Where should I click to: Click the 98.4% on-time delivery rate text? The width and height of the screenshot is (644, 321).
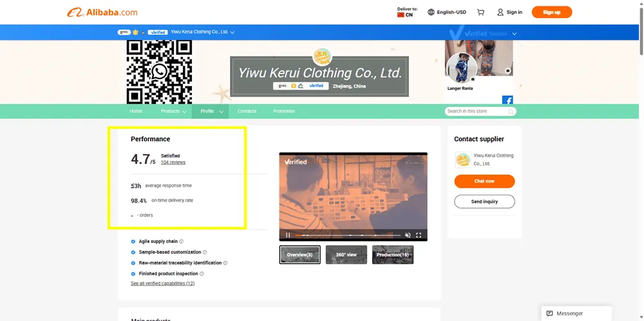click(x=162, y=200)
